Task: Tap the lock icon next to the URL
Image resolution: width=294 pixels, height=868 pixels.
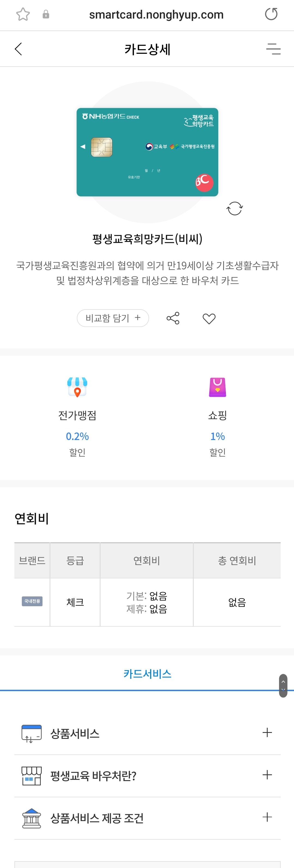Action: click(46, 15)
